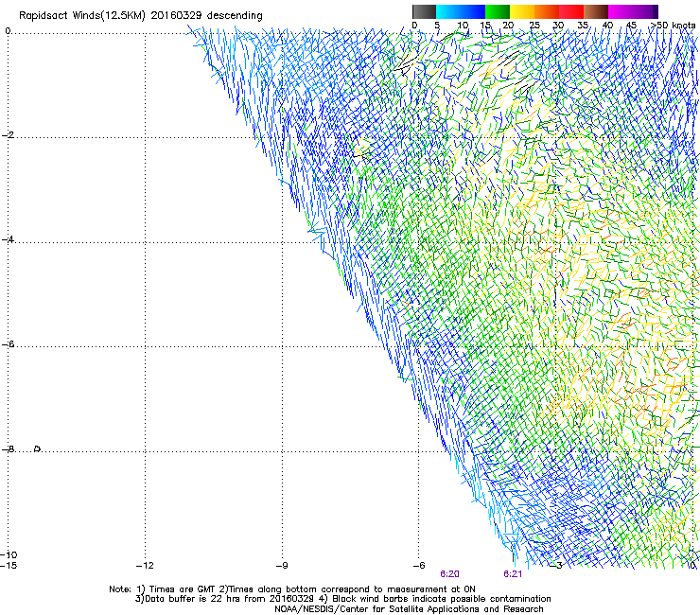The image size is (700, 615).
Task: Click the cyan 5-10 knots legend swatch
Action: click(x=448, y=11)
